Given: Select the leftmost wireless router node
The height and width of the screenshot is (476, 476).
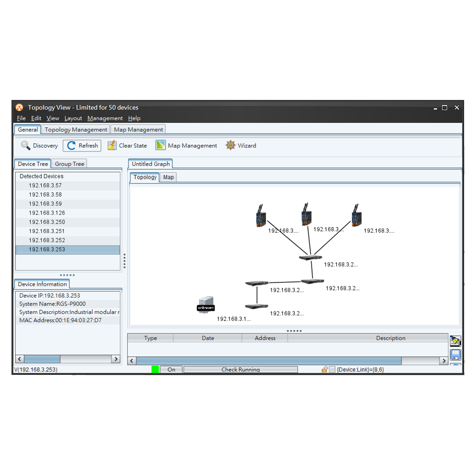Looking at the screenshot, I should [261, 216].
